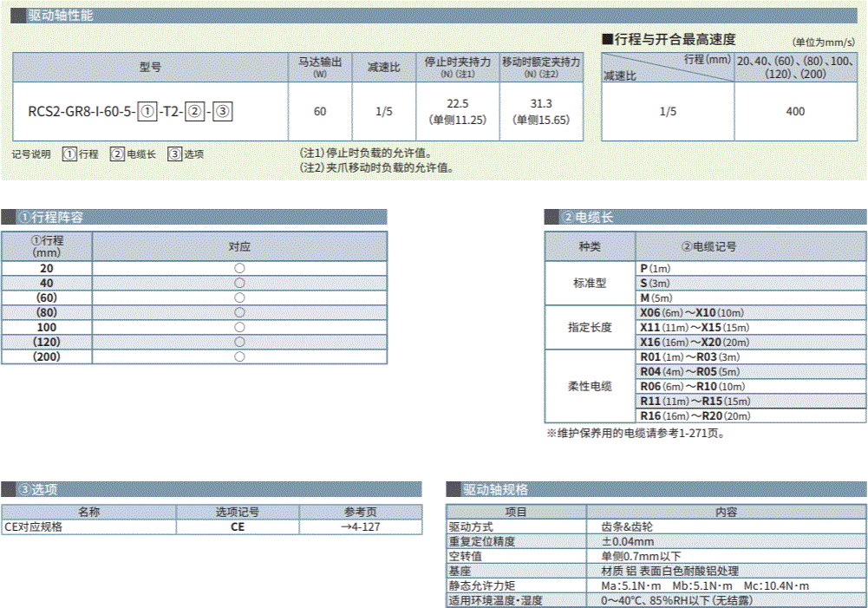Click the 选项 legend box under 记号说明
Screen dimensions: 868x608
[174, 154]
